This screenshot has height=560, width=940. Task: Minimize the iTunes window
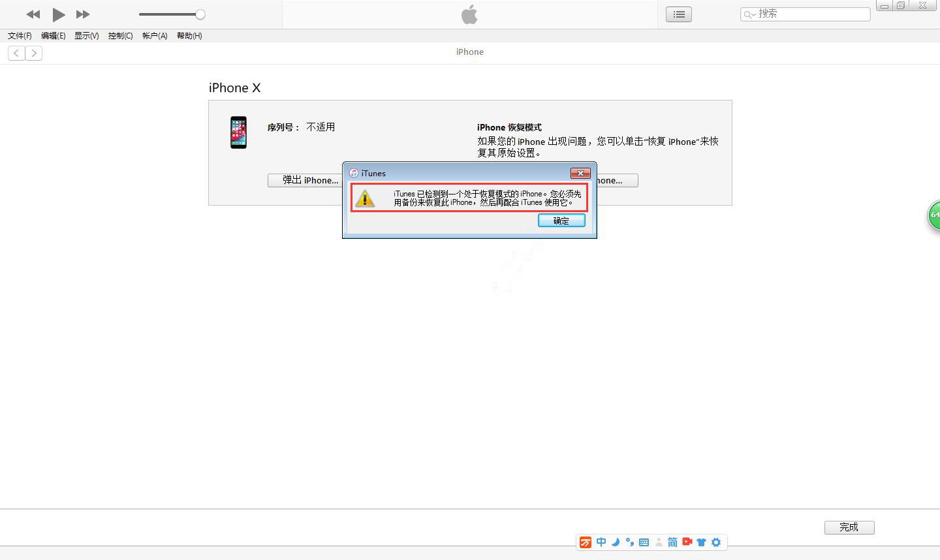click(885, 6)
